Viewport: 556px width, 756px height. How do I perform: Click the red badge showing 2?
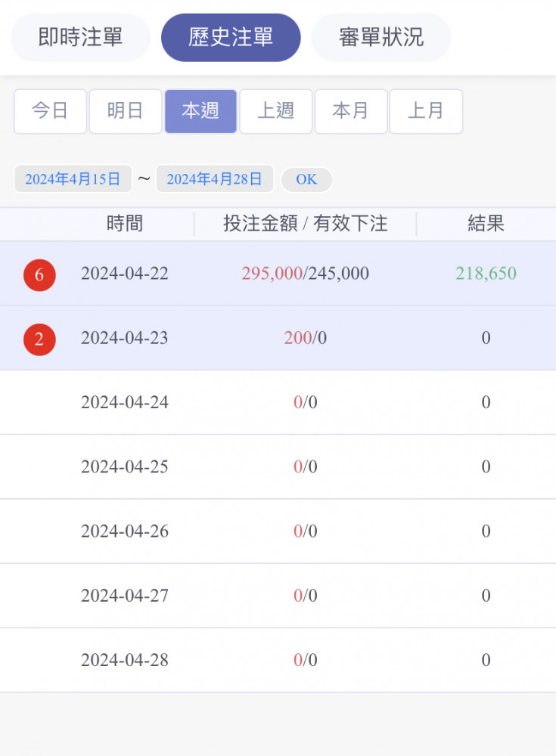39,339
